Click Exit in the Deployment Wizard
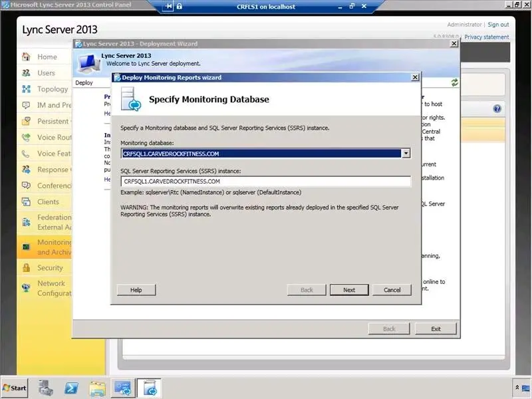 tap(436, 329)
